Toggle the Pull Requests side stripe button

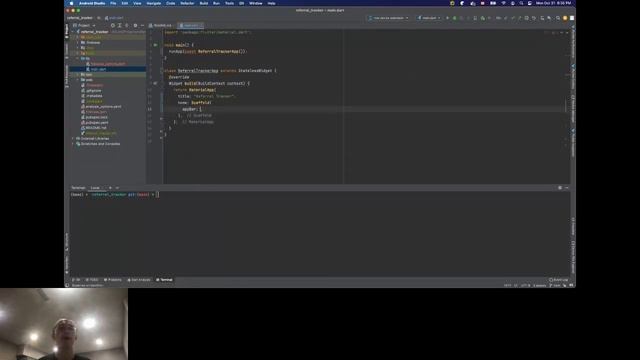(x=67, y=76)
